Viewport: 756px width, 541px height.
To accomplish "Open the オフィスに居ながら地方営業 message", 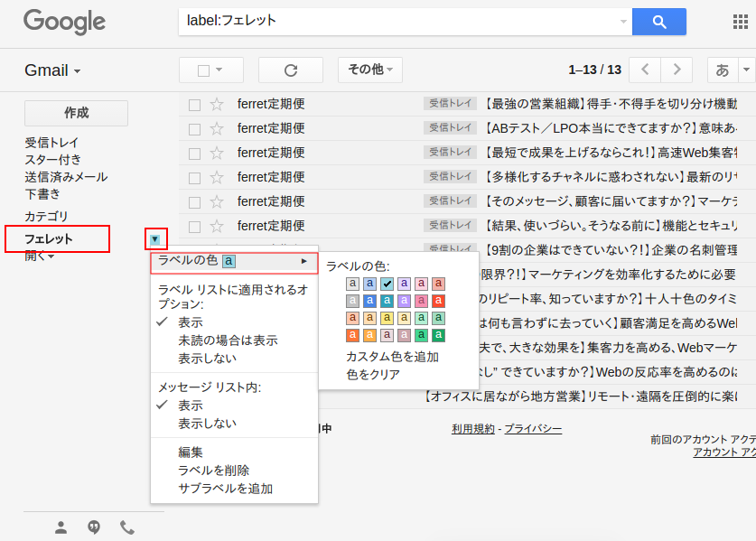I will pos(581,396).
